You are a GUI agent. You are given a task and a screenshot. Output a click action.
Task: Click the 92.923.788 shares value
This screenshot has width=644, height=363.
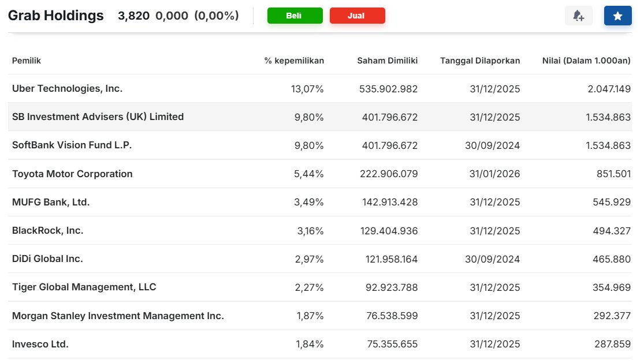tap(392, 287)
